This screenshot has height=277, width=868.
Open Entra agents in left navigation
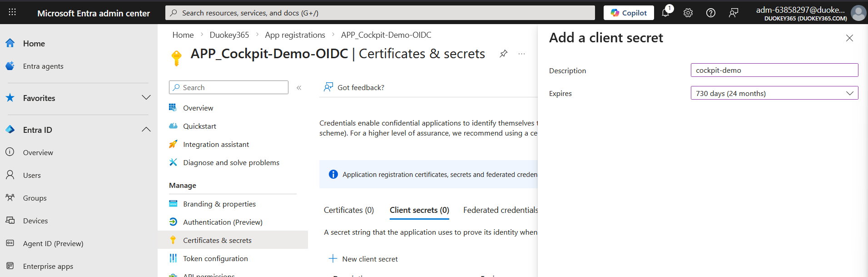[x=43, y=66]
